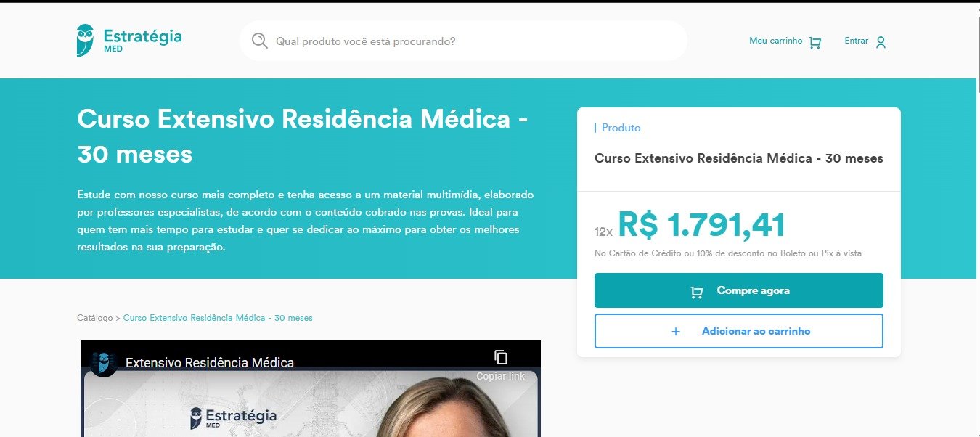Screen dimensions: 980x437
Task: Click the product title in the Produto card
Action: click(x=739, y=158)
